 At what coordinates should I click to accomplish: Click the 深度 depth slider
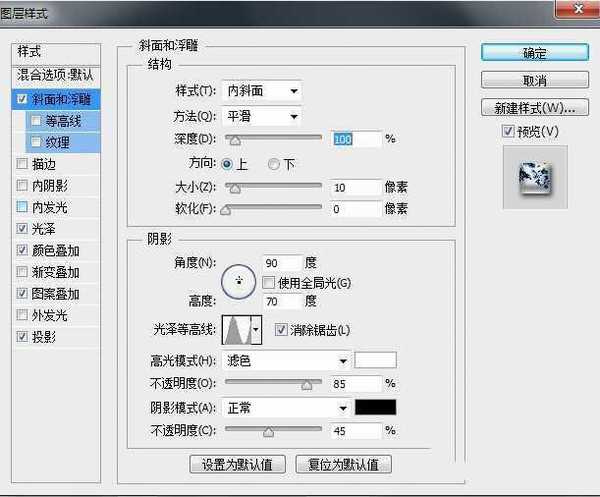point(272,139)
